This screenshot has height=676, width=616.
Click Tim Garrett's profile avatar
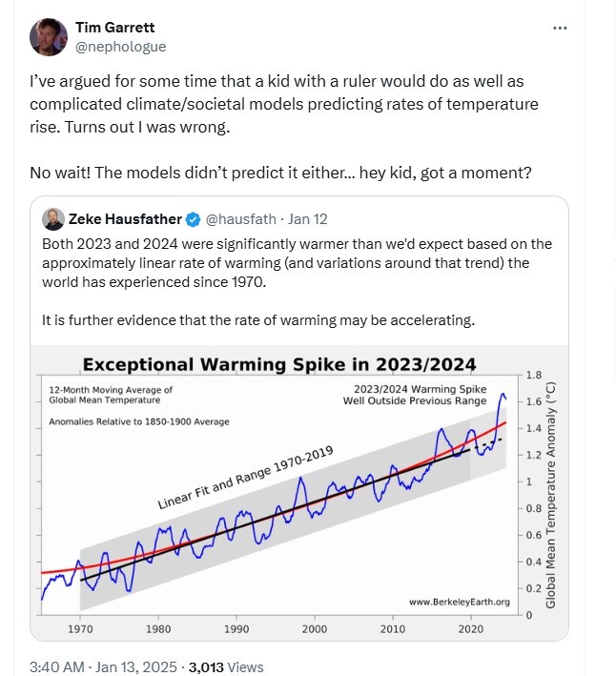(x=48, y=37)
